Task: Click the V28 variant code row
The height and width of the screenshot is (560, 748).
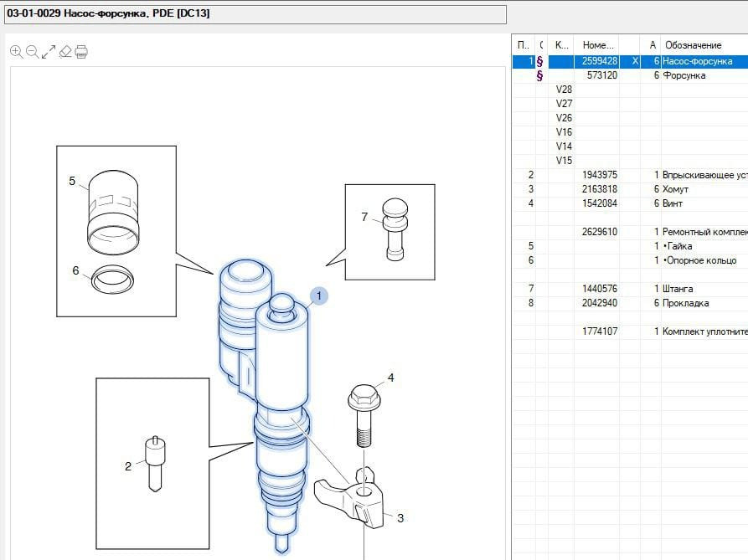Action: tap(564, 90)
